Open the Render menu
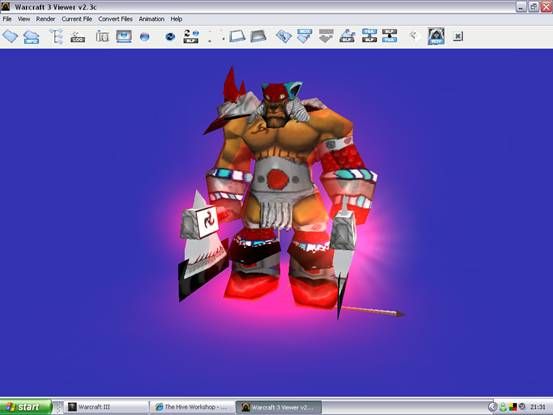553x415 pixels. pyautogui.click(x=45, y=19)
